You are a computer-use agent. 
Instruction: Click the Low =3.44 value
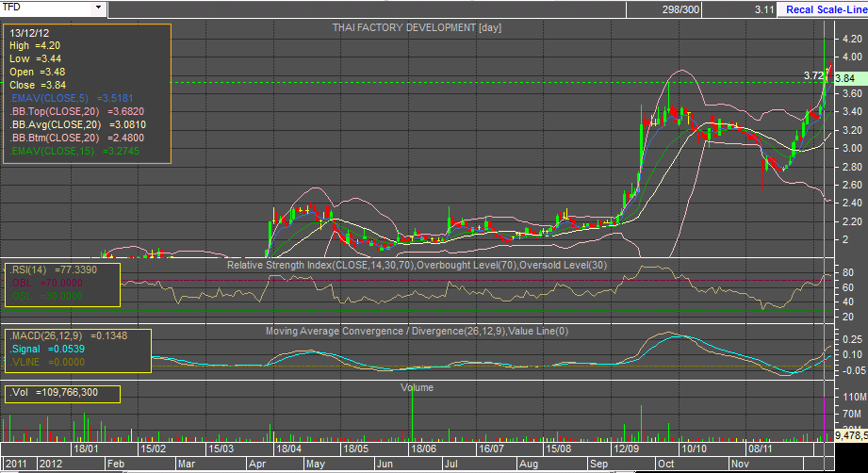coord(36,58)
